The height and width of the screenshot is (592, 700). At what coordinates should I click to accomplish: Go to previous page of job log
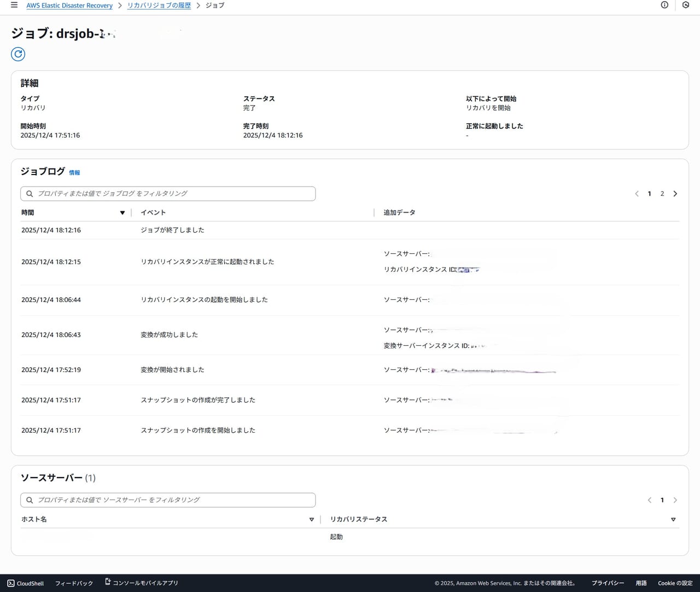point(637,194)
